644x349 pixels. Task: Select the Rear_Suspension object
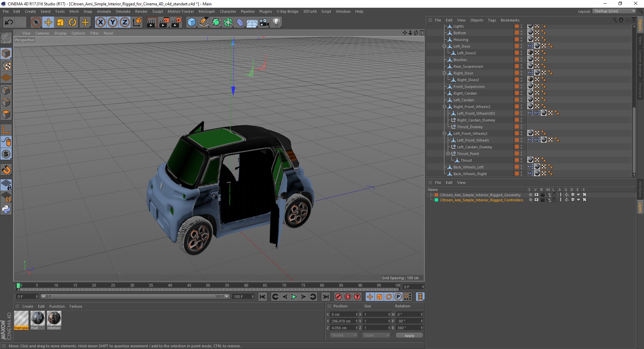[x=468, y=66]
